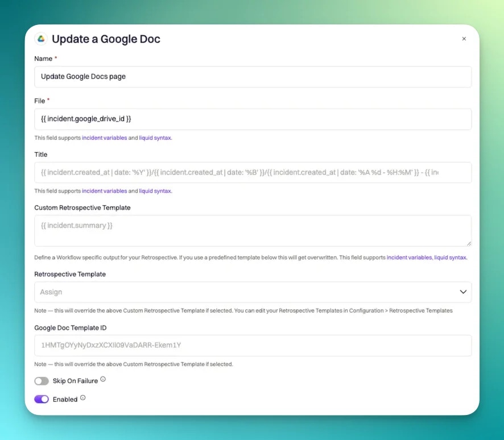Click the Google Doc Template ID field
504x440 pixels.
[x=253, y=346]
